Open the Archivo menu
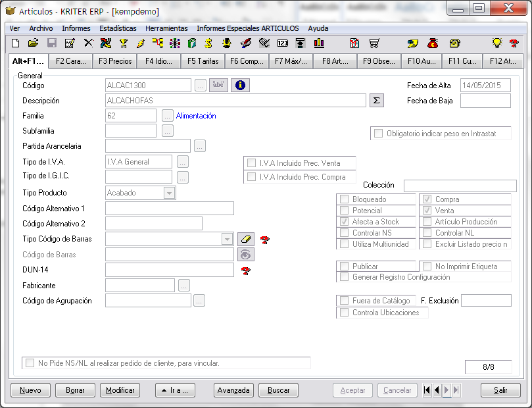This screenshot has width=532, height=408. pos(41,28)
